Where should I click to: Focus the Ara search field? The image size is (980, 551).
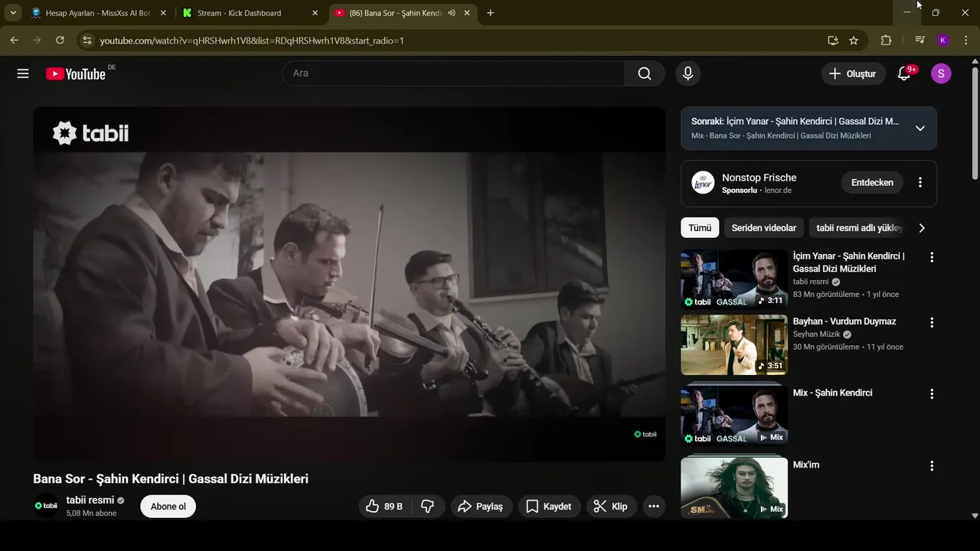tap(453, 73)
